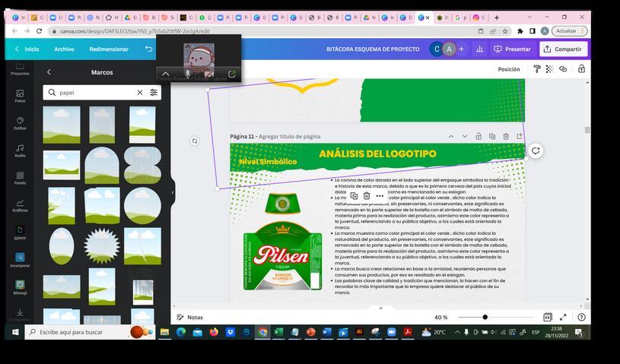Open Adobe Illustrator from the taskbar

point(359,332)
